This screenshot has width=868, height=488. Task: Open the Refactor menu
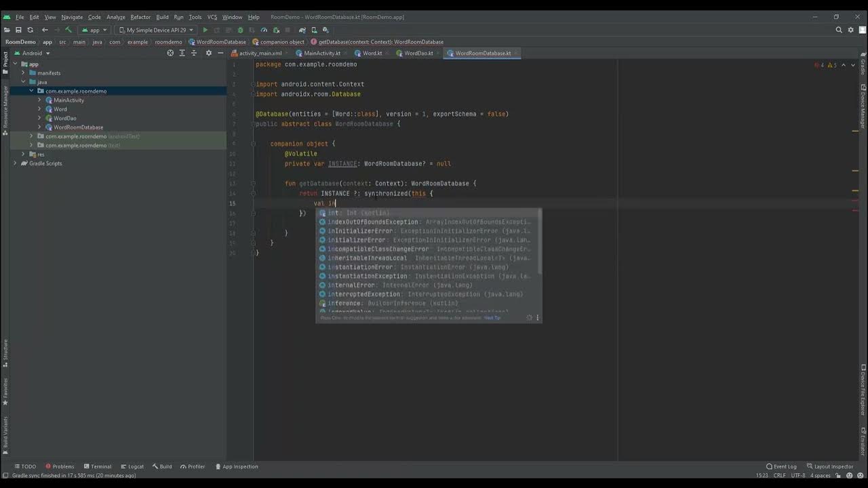pos(140,17)
